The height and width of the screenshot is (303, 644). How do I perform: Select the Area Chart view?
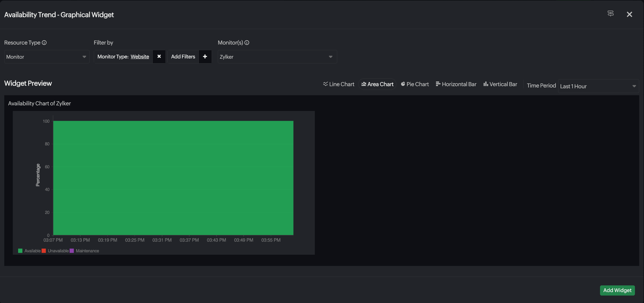(377, 84)
